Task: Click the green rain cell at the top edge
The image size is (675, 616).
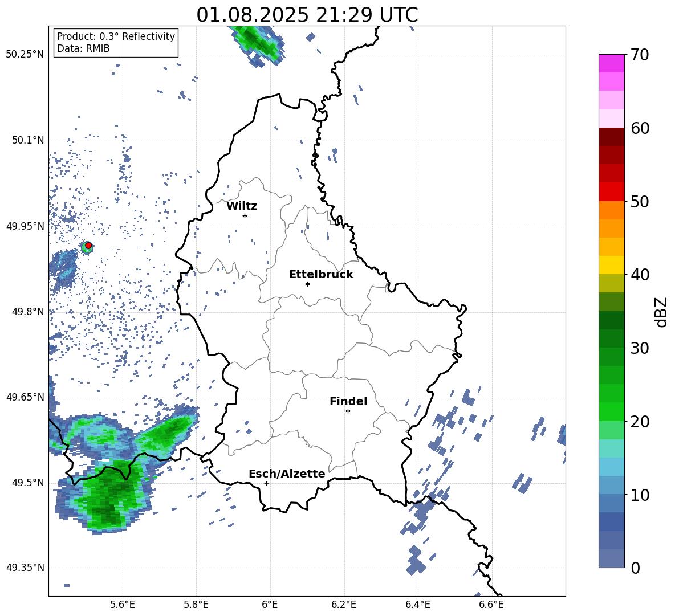Action: click(x=258, y=44)
